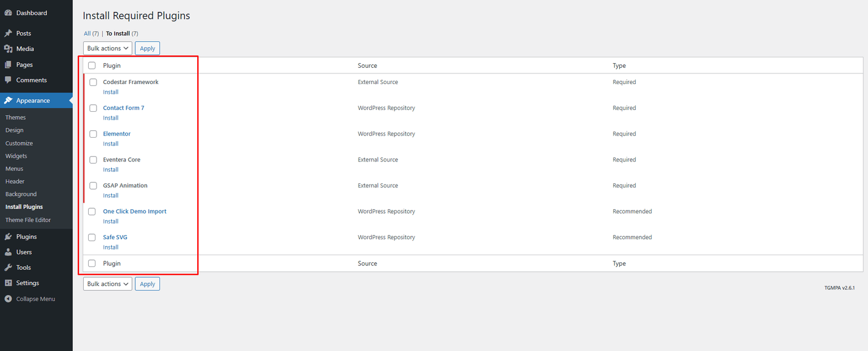Check the Eventera Core checkbox

[x=93, y=160]
